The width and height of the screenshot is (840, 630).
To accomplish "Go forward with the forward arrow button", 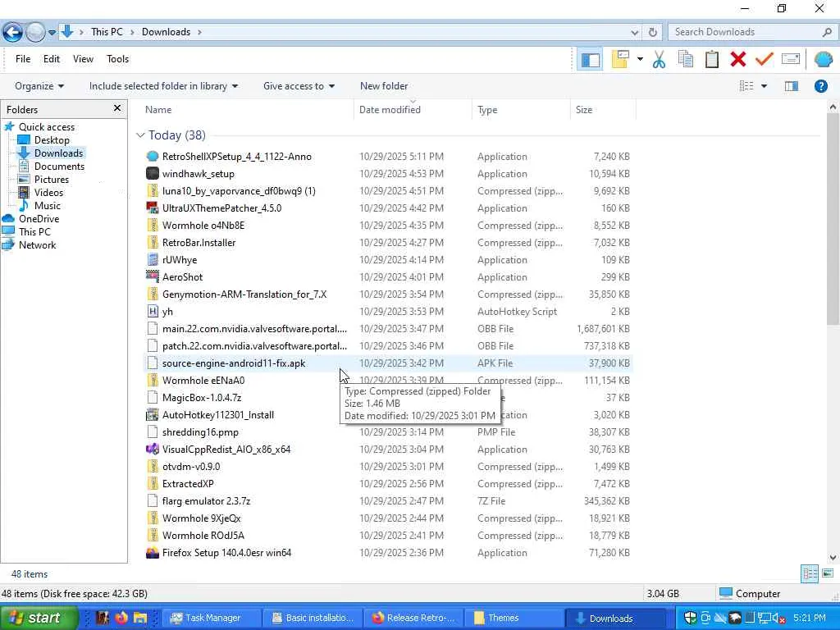I will 35,32.
